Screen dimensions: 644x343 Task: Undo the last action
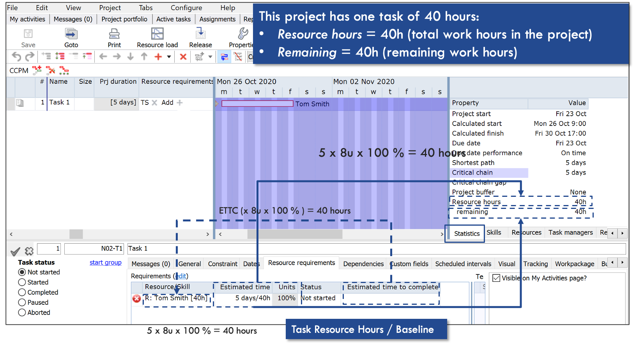pos(16,57)
